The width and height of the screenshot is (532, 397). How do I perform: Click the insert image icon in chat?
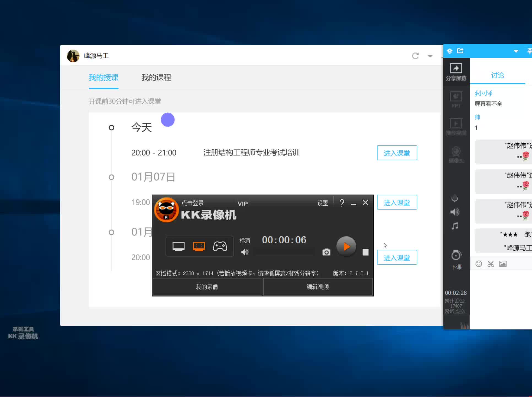click(x=503, y=264)
